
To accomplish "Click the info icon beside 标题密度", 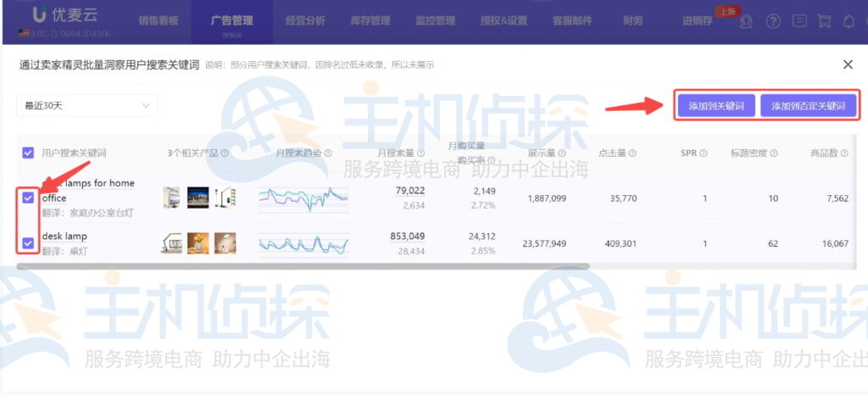I will point(774,153).
